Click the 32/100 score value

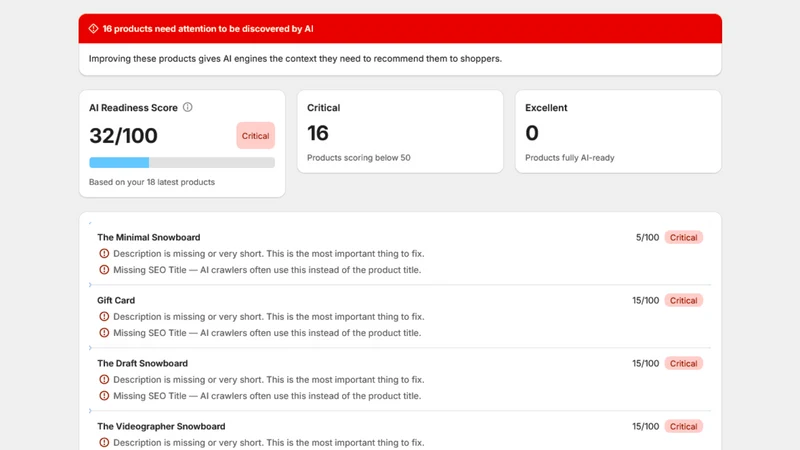[123, 136]
